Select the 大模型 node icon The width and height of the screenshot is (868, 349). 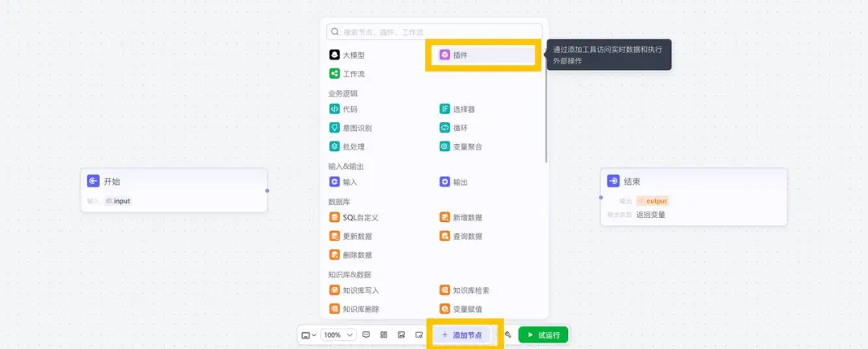pyautogui.click(x=334, y=55)
